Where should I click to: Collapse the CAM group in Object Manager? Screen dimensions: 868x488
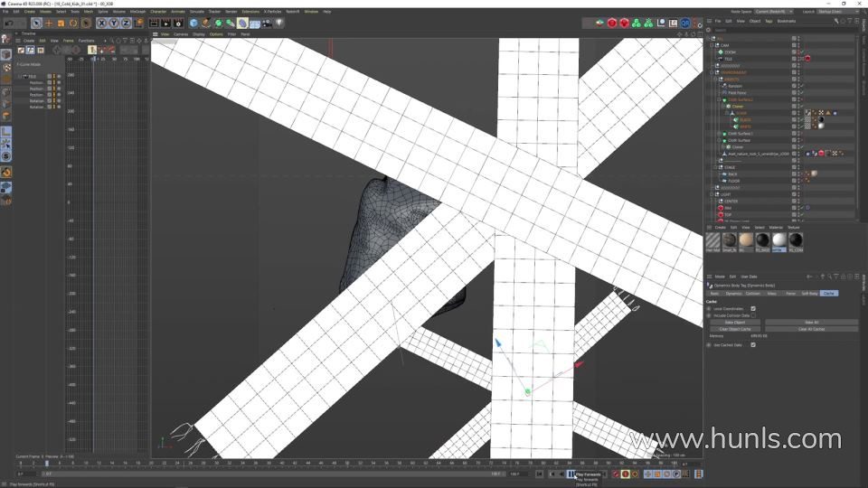(x=712, y=45)
